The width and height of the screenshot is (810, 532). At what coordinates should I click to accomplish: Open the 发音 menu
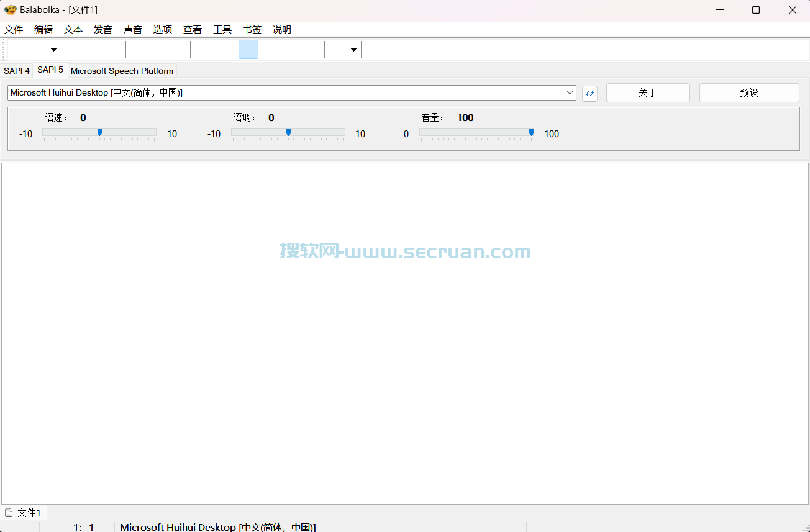[103, 30]
